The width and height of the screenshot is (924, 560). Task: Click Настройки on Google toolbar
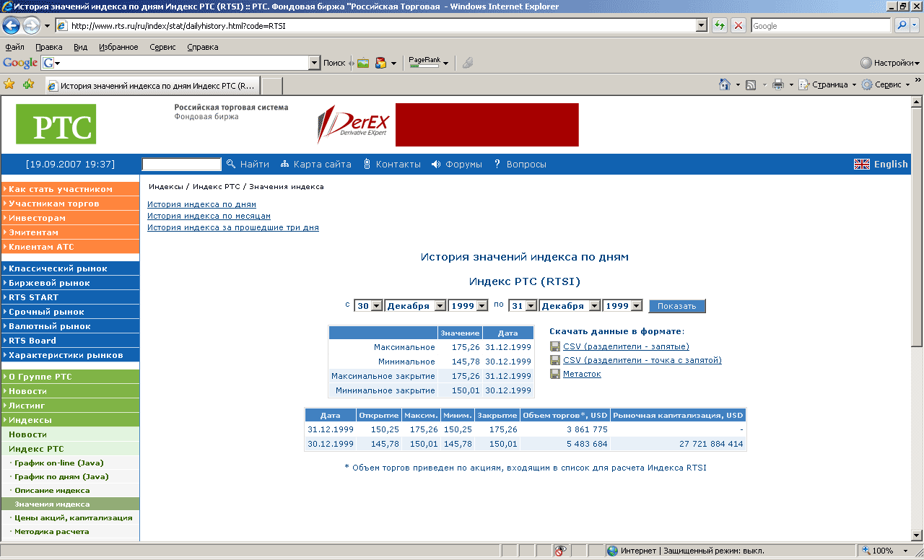(x=889, y=63)
